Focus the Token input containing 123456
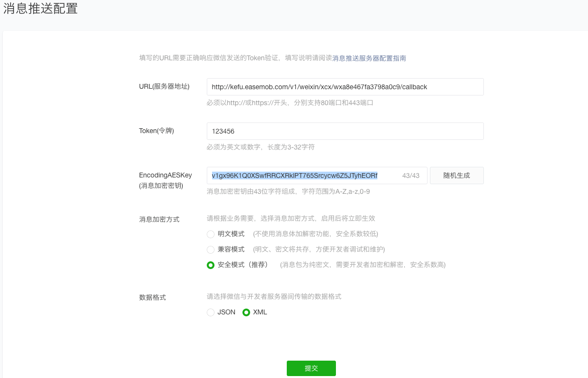The image size is (588, 378). [345, 131]
